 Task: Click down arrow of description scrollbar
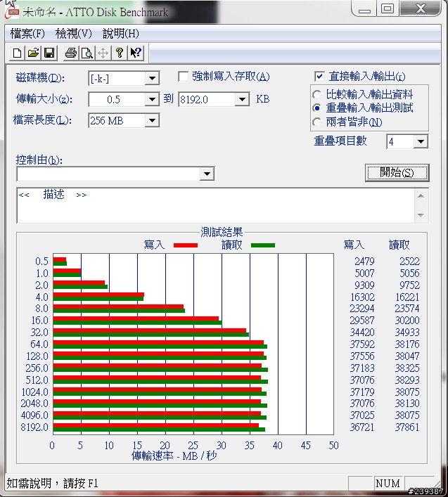(x=421, y=215)
